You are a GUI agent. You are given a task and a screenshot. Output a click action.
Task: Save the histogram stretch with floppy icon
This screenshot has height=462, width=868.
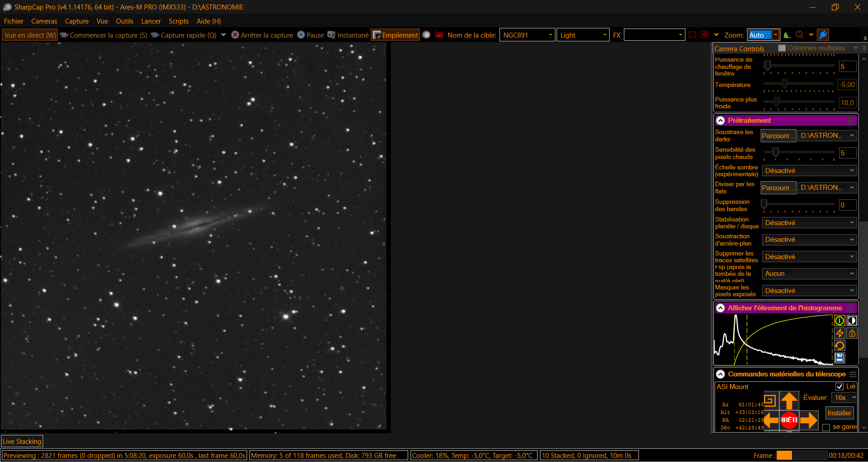pyautogui.click(x=839, y=358)
